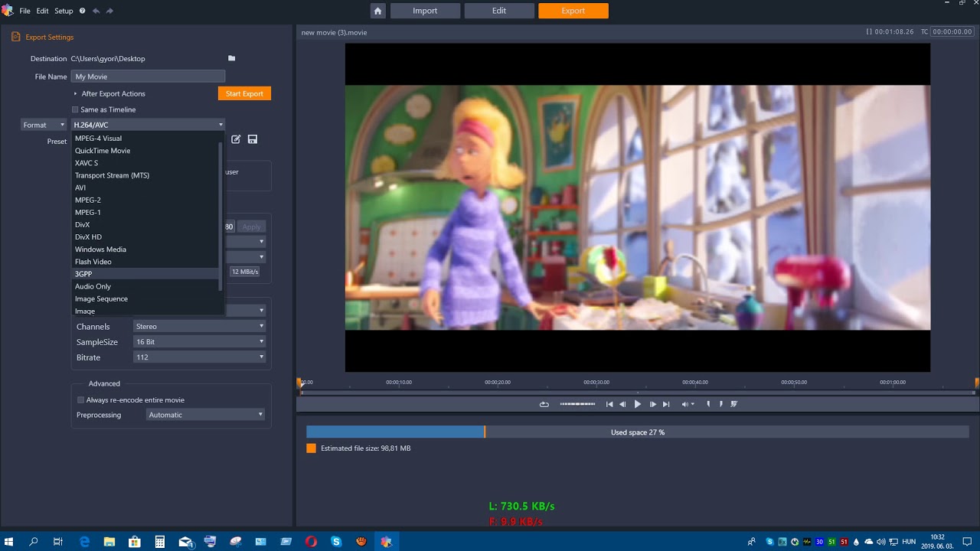Jump to end of movie
Viewport: 980px width, 551px height.
coord(666,404)
